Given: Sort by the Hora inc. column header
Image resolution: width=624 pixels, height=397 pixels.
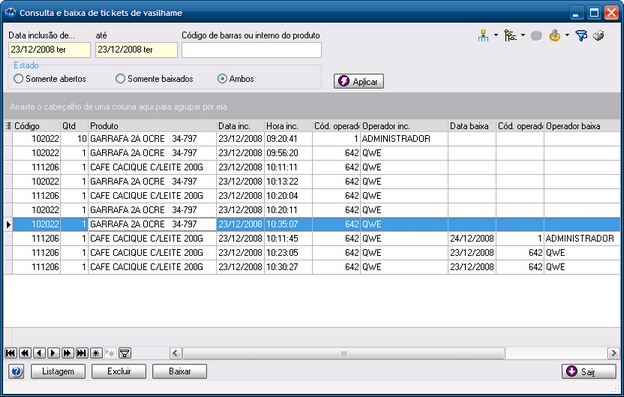Looking at the screenshot, I should 289,126.
